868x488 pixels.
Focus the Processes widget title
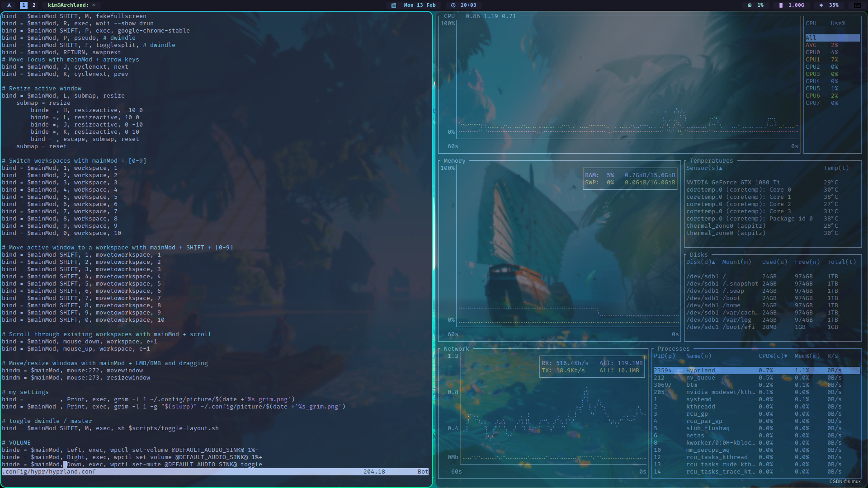(x=673, y=349)
